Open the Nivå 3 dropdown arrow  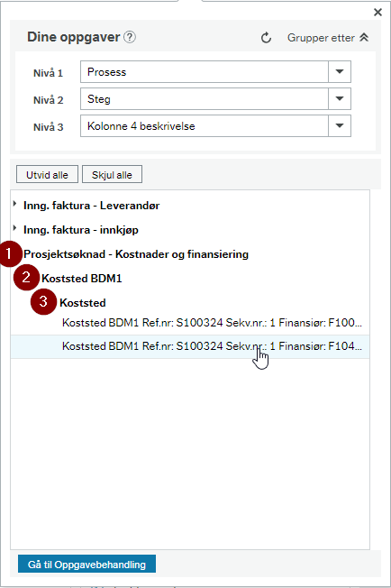pyautogui.click(x=340, y=125)
